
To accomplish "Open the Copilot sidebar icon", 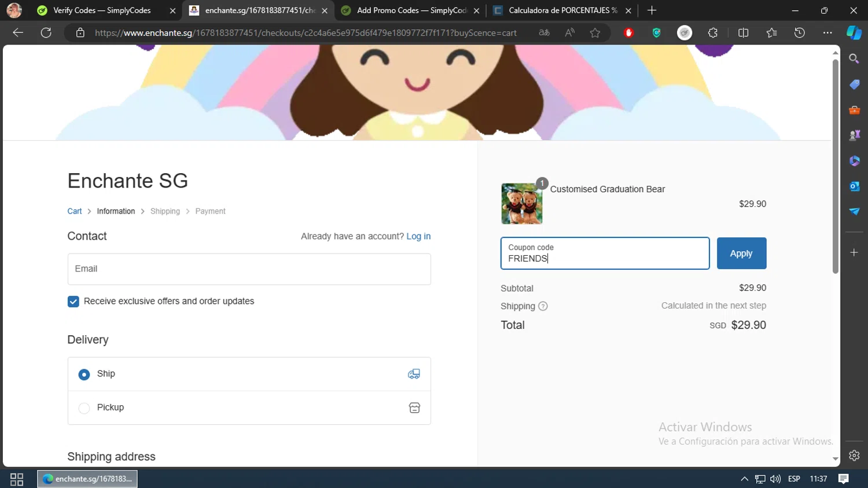I will 854,33.
